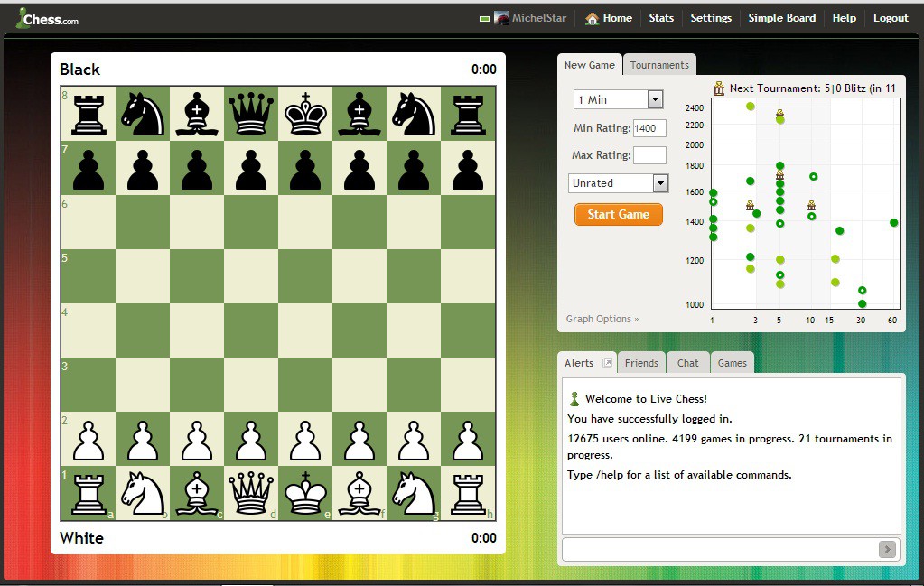Switch to the Tournaments tab
The width and height of the screenshot is (924, 586).
[659, 65]
